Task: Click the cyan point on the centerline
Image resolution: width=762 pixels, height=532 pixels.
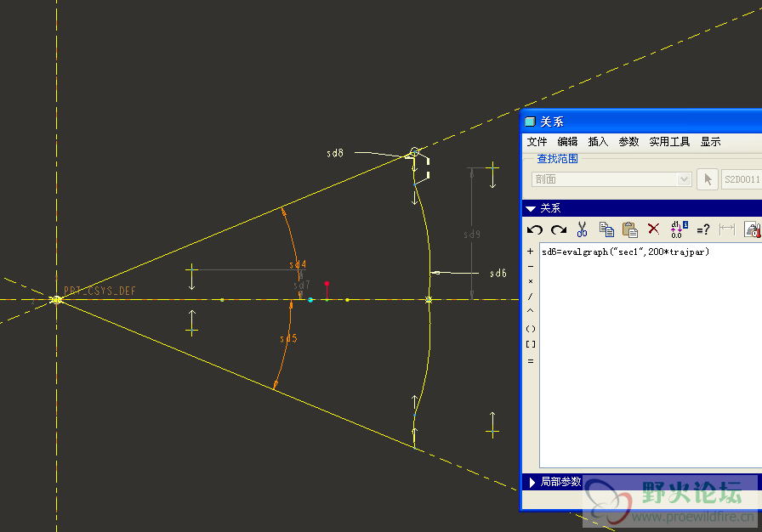Action: pos(310,300)
